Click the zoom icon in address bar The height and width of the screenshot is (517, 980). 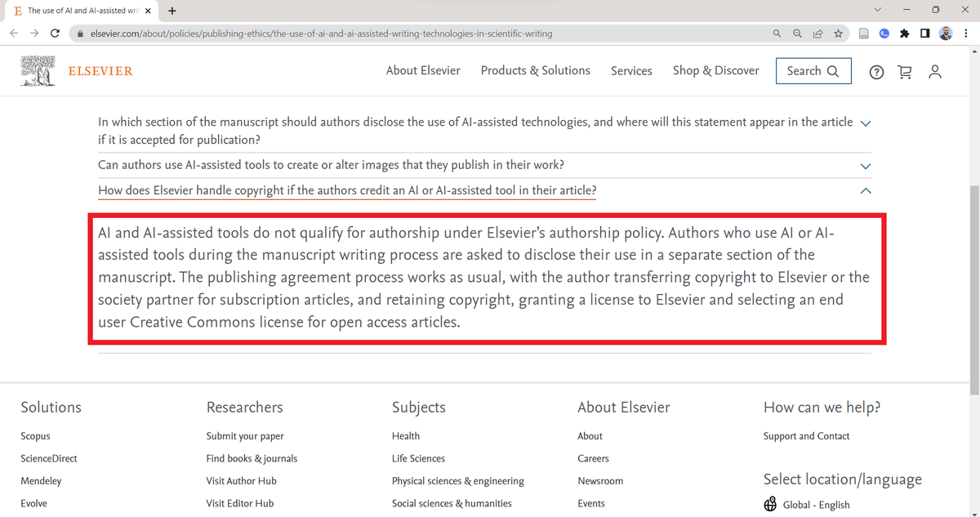pos(798,33)
